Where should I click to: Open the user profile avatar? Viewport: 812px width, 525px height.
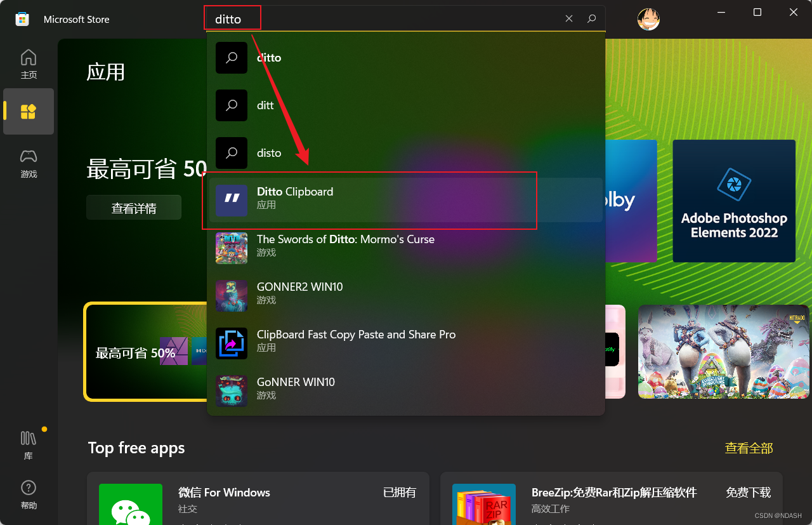point(648,19)
